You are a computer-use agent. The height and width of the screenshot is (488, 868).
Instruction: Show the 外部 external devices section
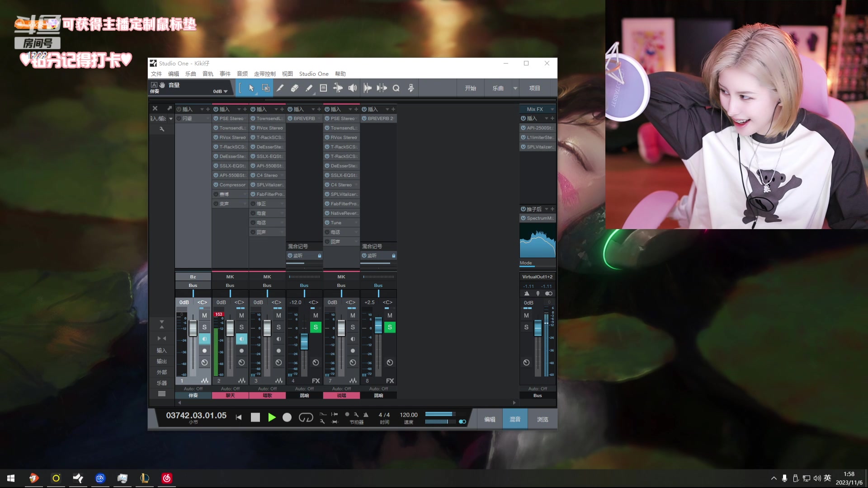click(x=162, y=372)
